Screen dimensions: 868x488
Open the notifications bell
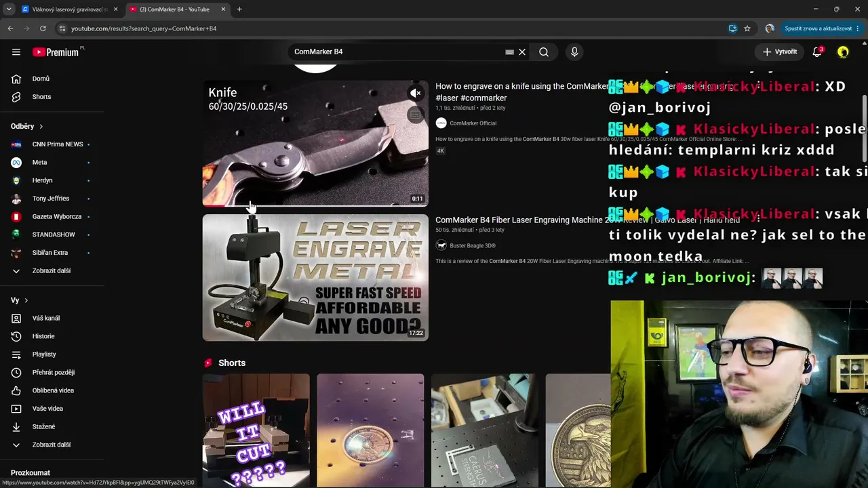pyautogui.click(x=817, y=52)
